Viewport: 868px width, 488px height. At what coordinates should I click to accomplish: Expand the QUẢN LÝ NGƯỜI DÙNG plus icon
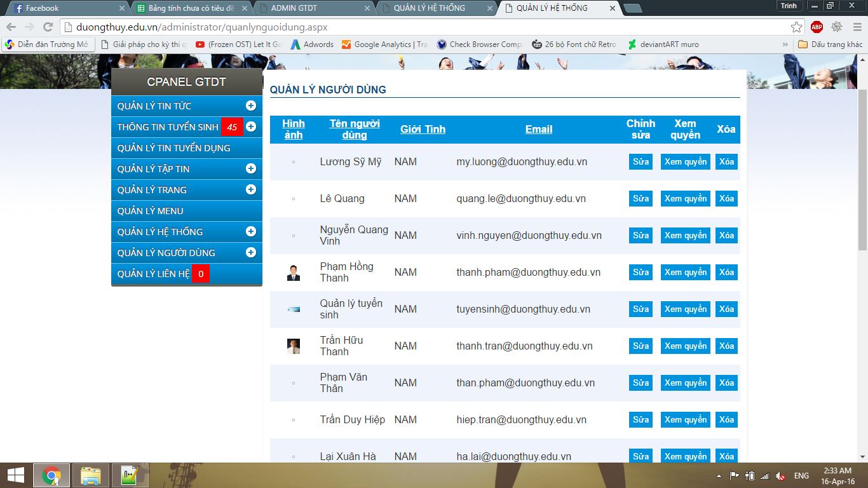click(251, 253)
